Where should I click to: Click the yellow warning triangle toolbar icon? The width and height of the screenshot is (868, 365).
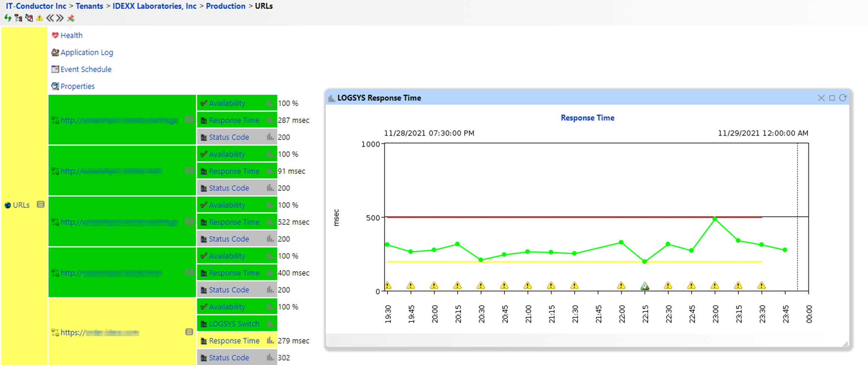40,18
